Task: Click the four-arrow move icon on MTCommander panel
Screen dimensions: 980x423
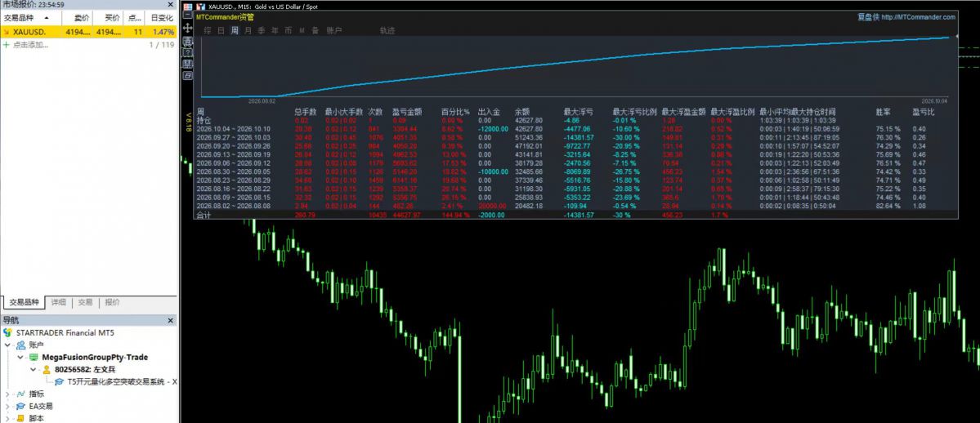Action: pyautogui.click(x=187, y=28)
